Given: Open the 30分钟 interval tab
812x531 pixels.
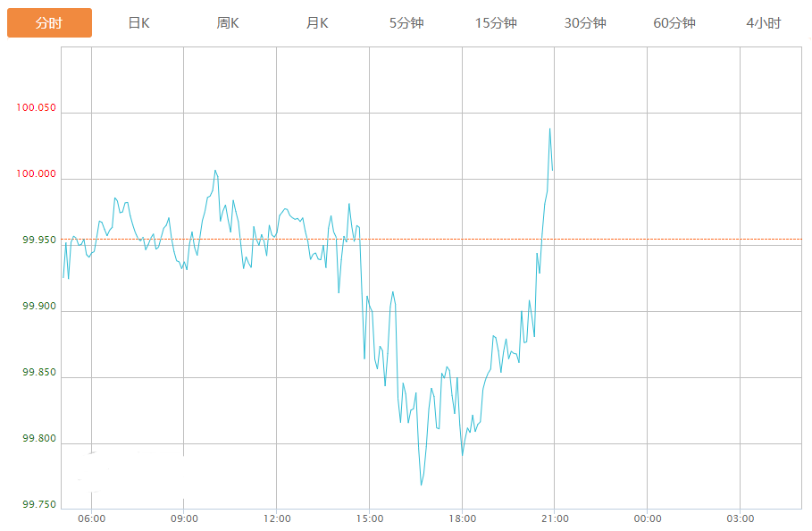Looking at the screenshot, I should (x=585, y=23).
